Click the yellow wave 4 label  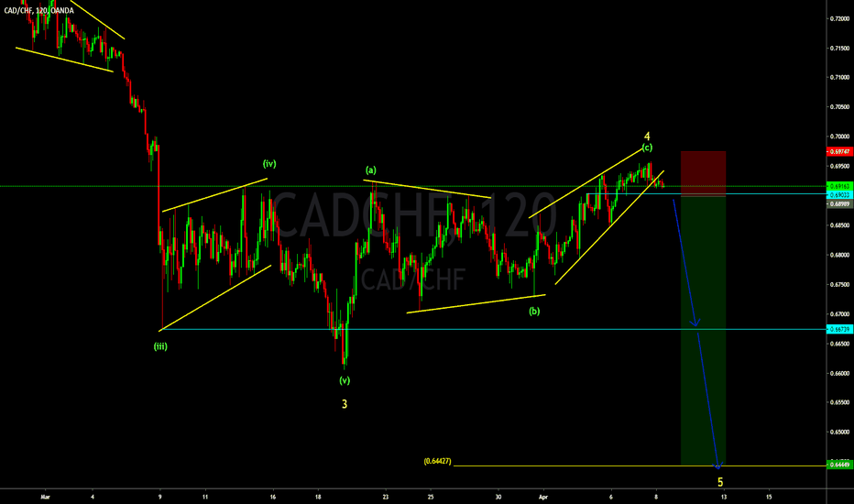point(647,137)
